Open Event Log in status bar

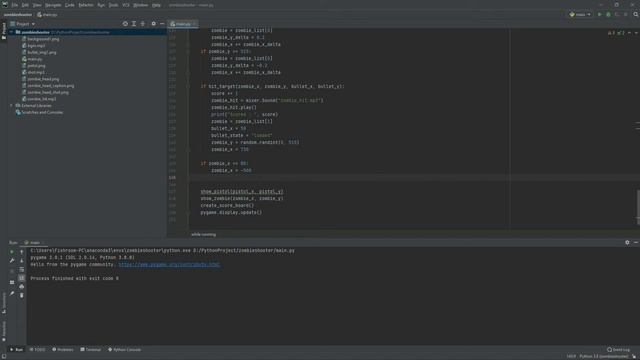[x=618, y=350]
